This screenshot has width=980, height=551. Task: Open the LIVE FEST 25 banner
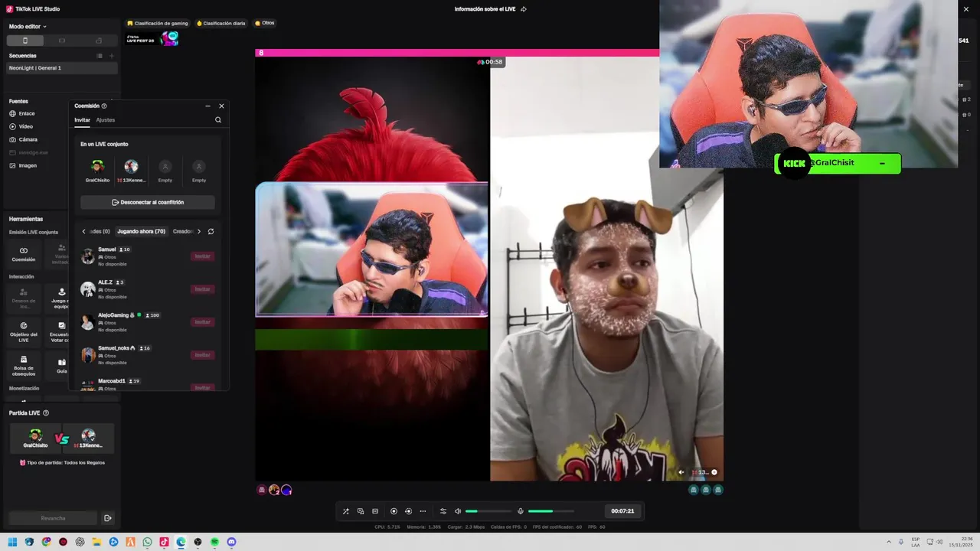point(152,38)
